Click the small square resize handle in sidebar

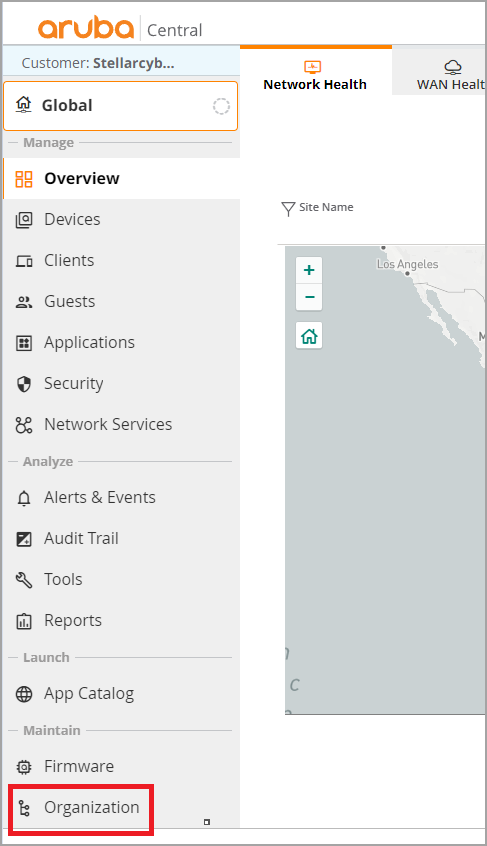click(x=207, y=822)
